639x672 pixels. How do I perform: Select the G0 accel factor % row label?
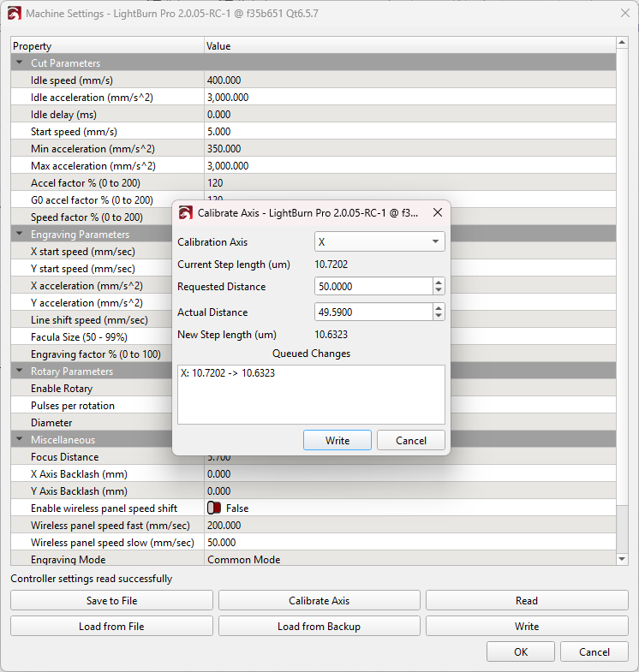[x=92, y=199]
